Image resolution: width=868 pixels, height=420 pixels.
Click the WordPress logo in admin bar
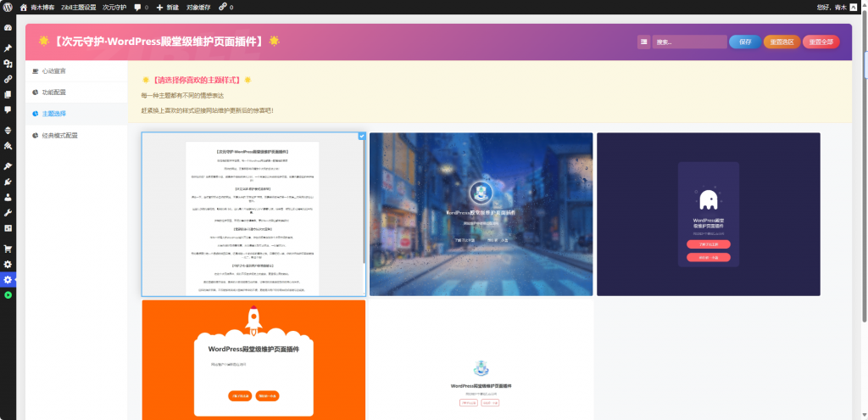coord(8,7)
